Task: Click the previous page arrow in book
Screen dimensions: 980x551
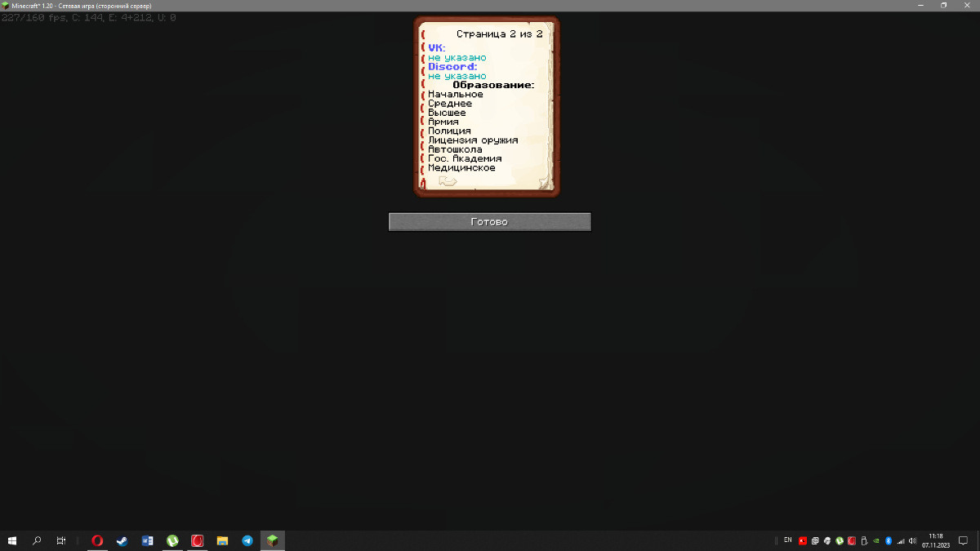Action: 447,181
